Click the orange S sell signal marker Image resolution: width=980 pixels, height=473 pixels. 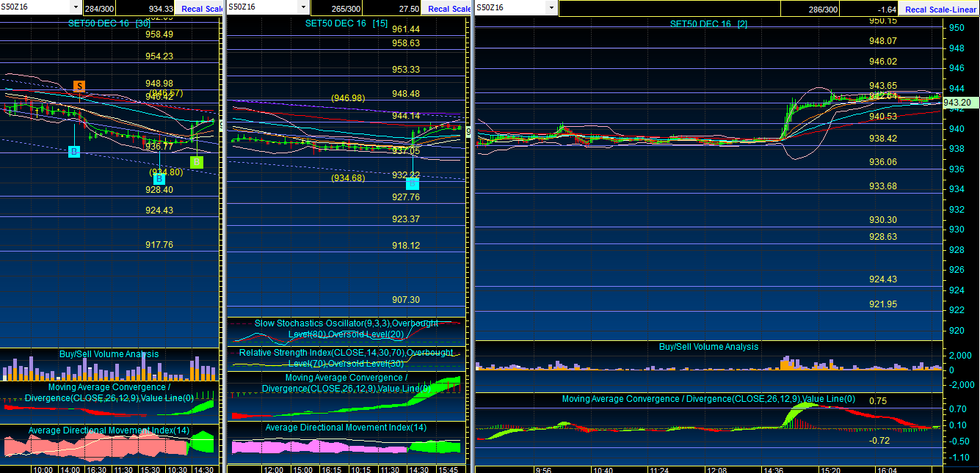point(79,86)
